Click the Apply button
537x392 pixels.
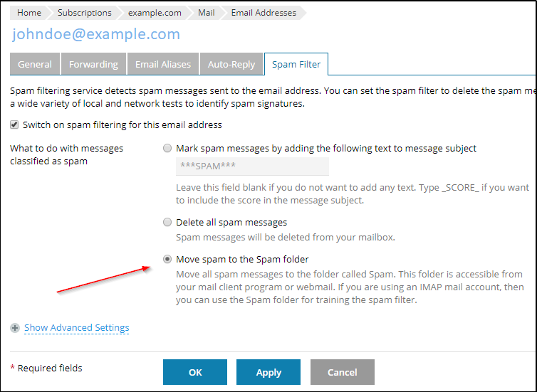[x=268, y=372]
